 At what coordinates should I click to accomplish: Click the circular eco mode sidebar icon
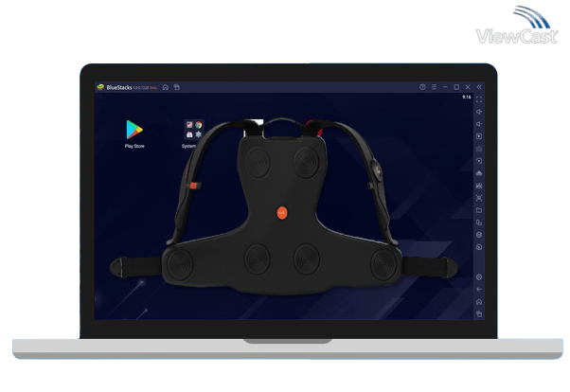(479, 247)
